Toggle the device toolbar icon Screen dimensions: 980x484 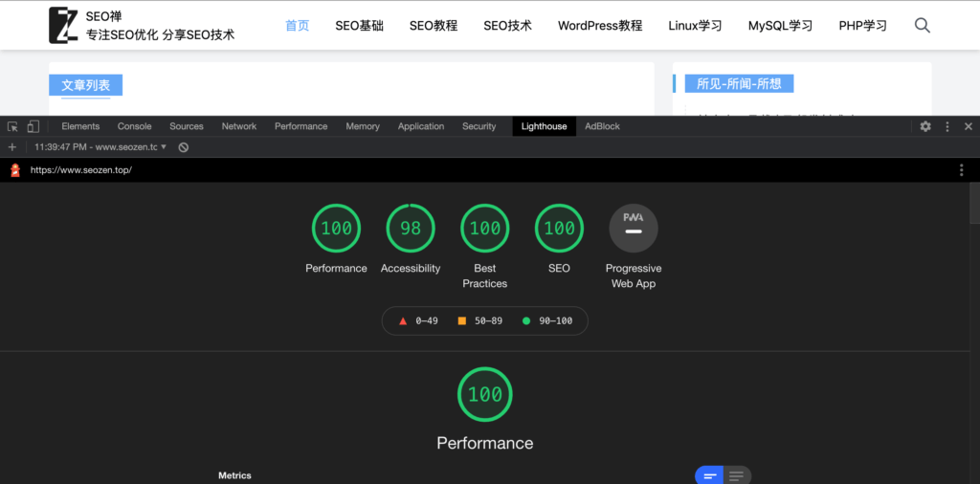pos(33,126)
